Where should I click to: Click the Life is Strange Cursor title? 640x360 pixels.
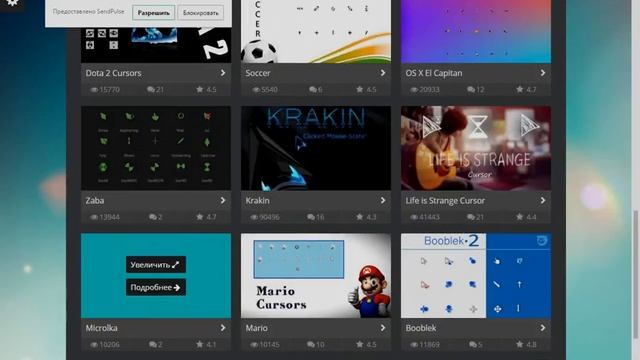[x=445, y=200]
